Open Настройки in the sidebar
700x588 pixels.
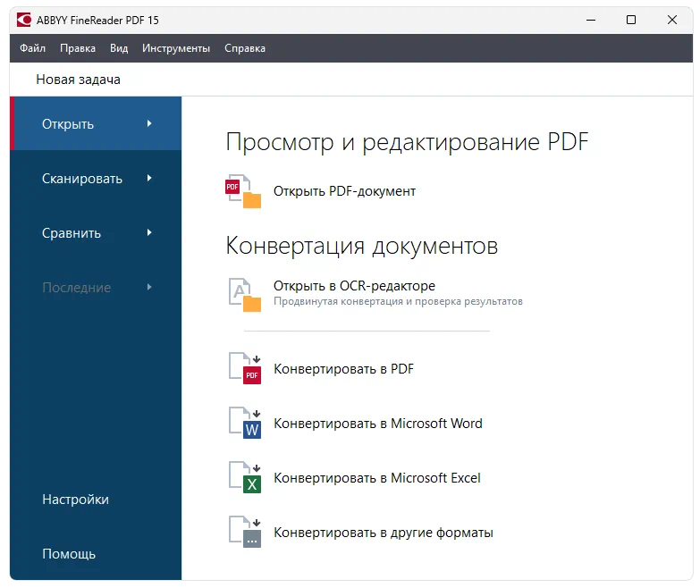pos(75,500)
